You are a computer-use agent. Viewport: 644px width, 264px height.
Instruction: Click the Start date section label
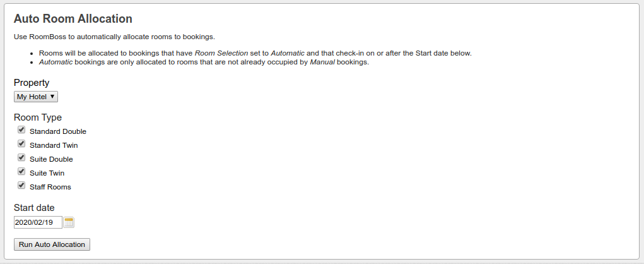(34, 208)
